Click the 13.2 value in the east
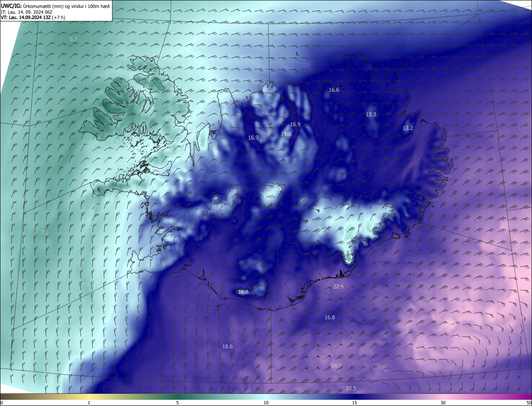 pyautogui.click(x=408, y=128)
